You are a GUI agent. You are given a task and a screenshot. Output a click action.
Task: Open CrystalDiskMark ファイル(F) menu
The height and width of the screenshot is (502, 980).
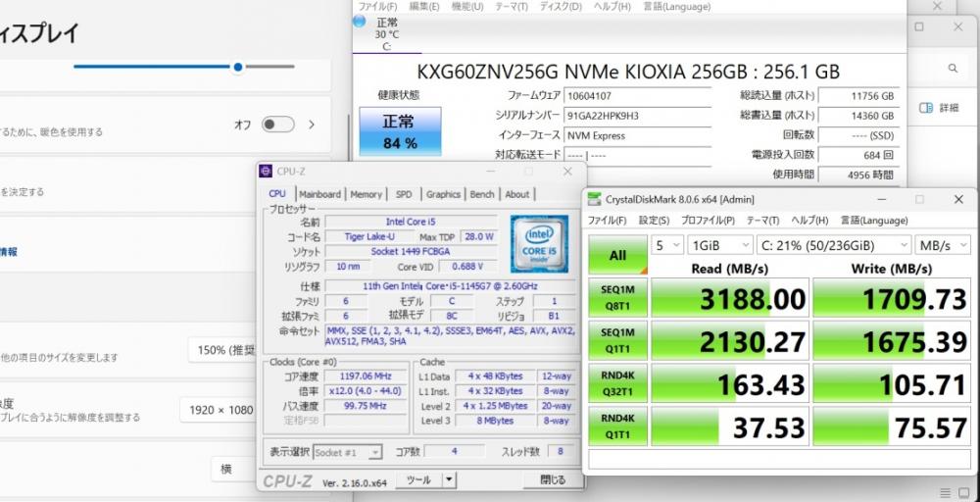[607, 221]
